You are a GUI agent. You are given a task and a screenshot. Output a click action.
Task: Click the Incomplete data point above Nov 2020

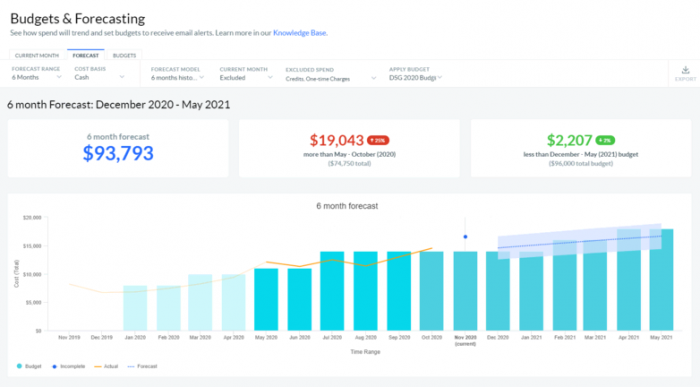click(x=465, y=237)
